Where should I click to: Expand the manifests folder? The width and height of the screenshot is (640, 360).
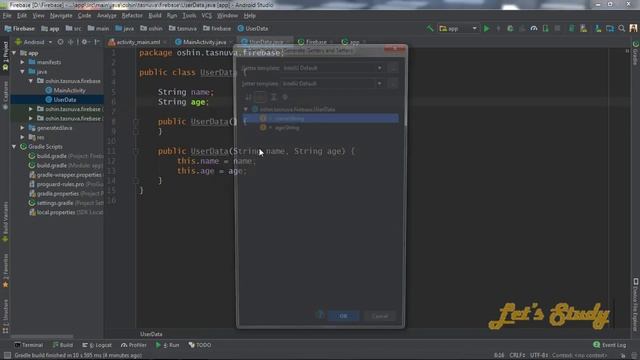click(22, 62)
